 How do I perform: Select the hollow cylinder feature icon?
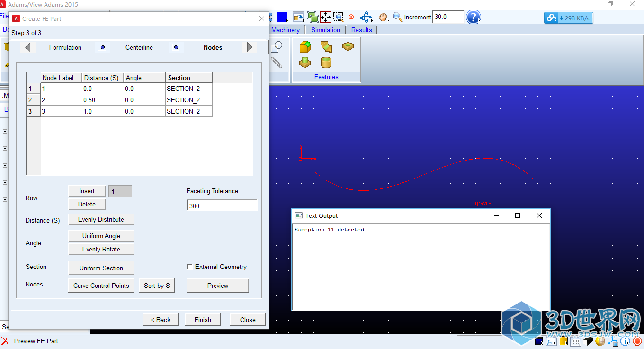point(326,63)
